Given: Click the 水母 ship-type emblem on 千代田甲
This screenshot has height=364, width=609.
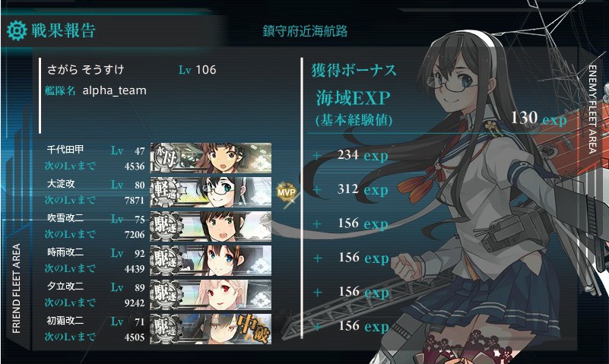Looking at the screenshot, I should coord(167,157).
